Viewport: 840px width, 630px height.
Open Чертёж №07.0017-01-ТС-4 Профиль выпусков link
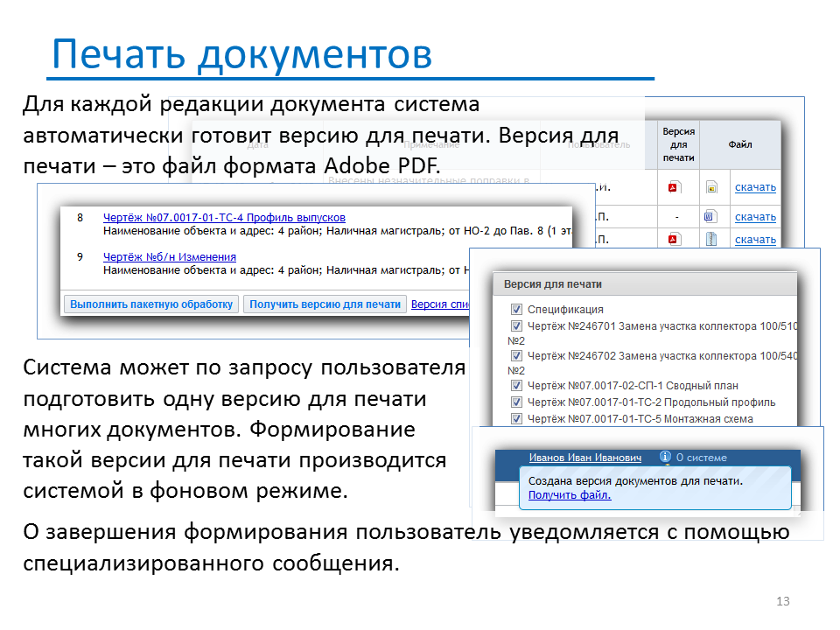[x=224, y=218]
